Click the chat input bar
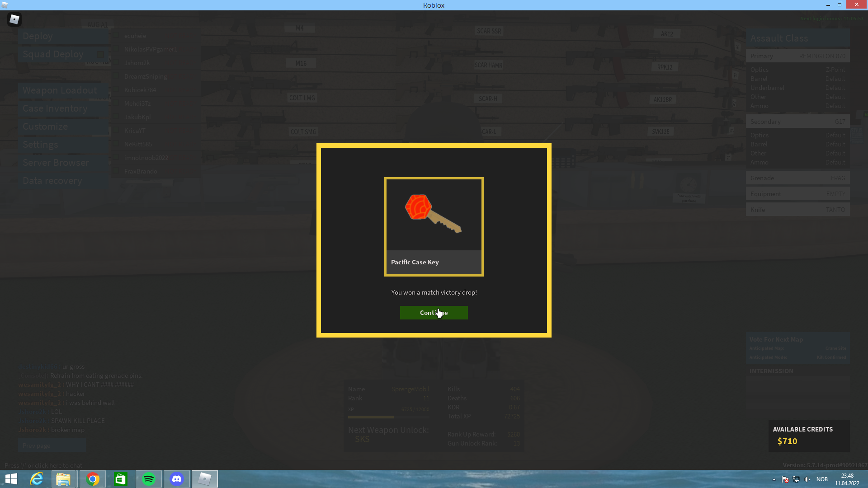Viewport: 868px width, 488px height. [x=43, y=465]
